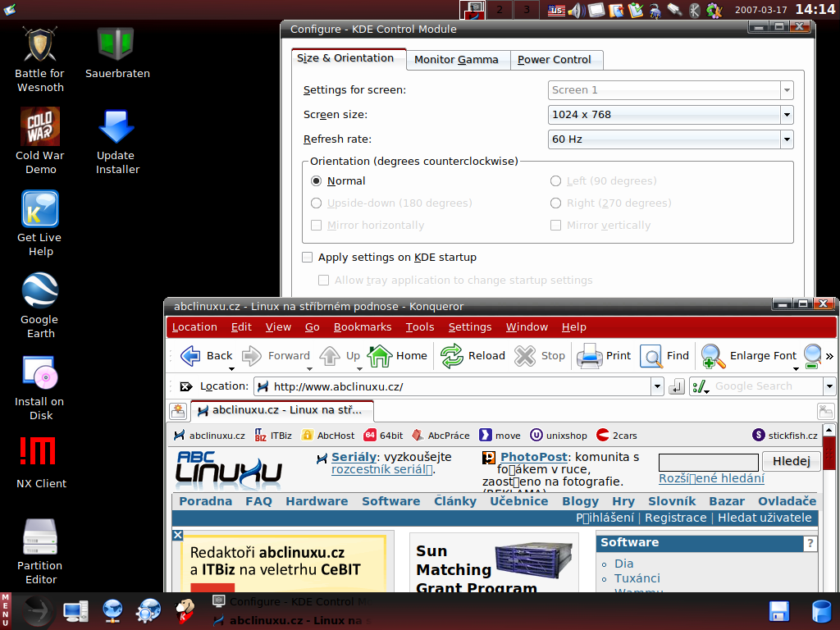Open the Hardware link in site navigation
This screenshot has width=840, height=630.
click(x=317, y=501)
